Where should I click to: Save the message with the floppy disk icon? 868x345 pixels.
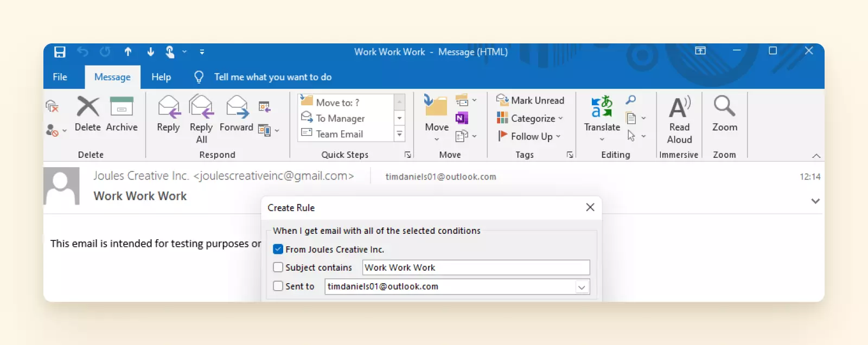coord(60,52)
